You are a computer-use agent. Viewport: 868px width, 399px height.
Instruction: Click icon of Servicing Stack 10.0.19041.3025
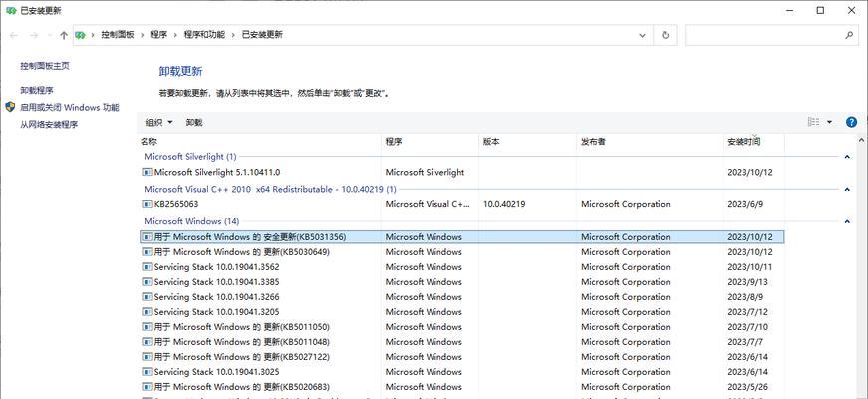(147, 372)
